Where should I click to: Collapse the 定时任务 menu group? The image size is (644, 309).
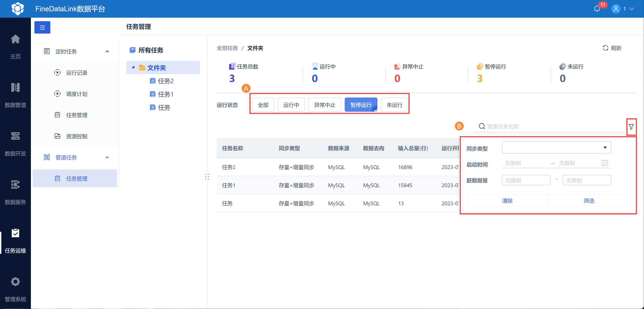tap(107, 51)
